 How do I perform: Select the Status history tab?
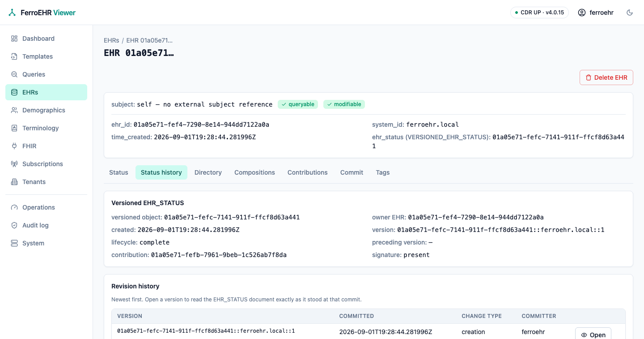coord(161,172)
